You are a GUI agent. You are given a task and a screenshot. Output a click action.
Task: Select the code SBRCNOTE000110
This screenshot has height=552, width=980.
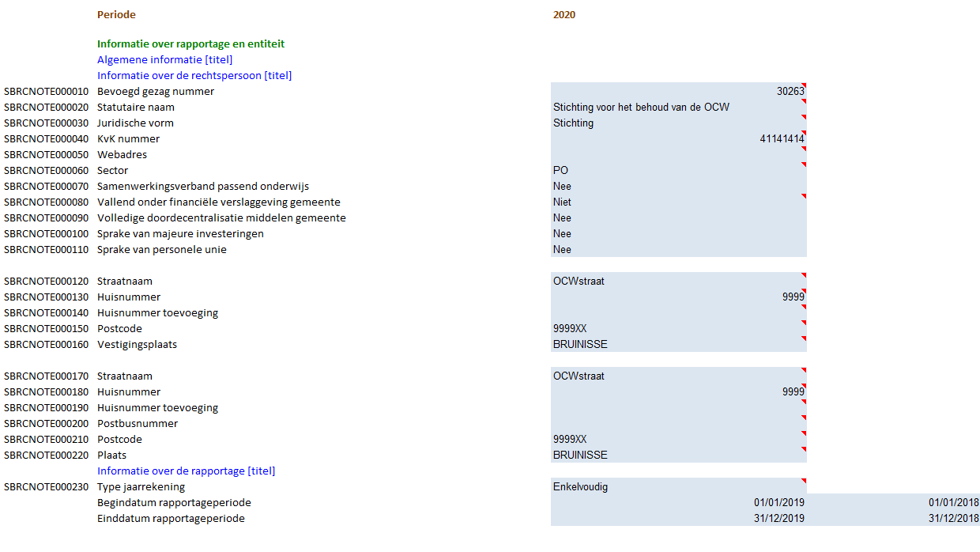[46, 250]
